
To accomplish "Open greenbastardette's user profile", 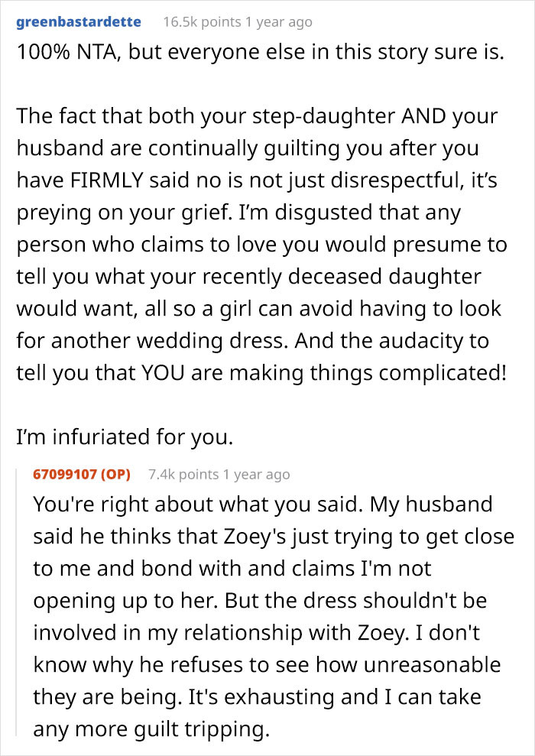I will 79,21.
